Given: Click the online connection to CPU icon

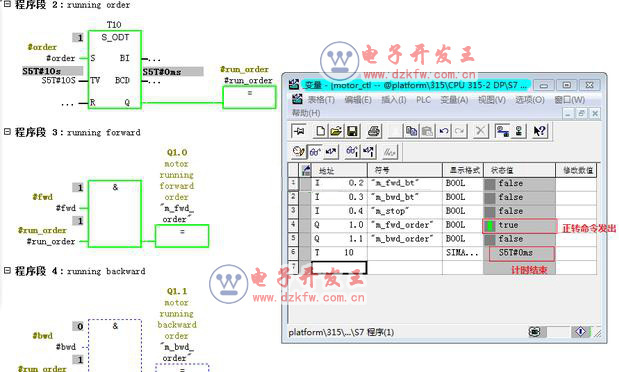Looking at the screenshot, I should [x=503, y=131].
